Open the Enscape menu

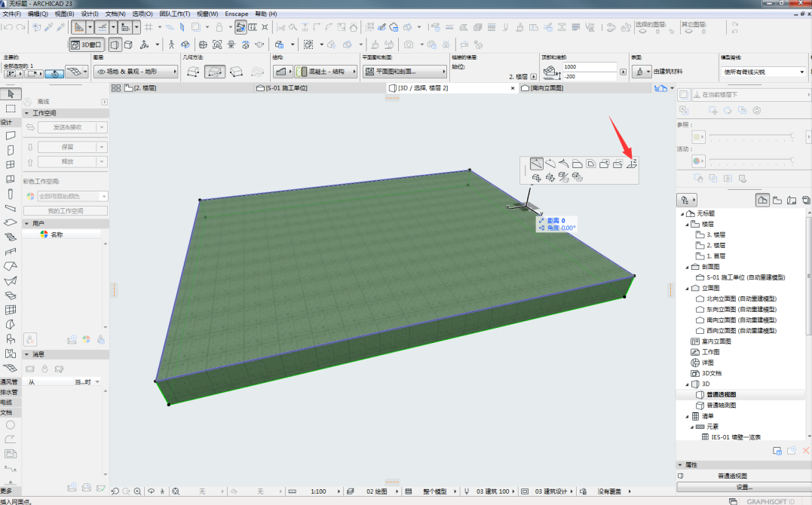[x=237, y=14]
